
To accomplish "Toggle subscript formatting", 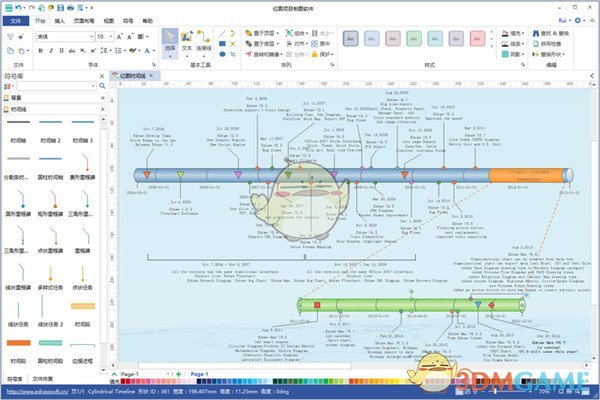I will [83, 51].
